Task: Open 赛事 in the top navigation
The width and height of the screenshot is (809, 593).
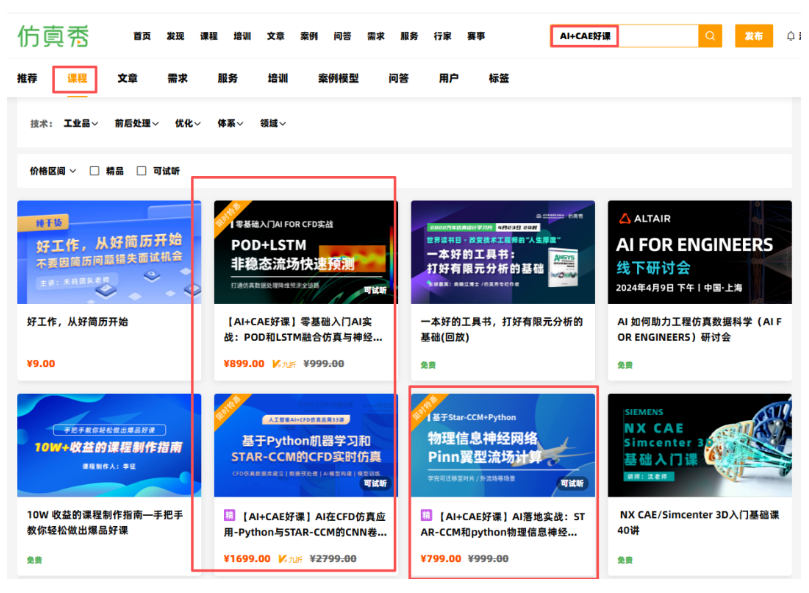Action: [476, 36]
